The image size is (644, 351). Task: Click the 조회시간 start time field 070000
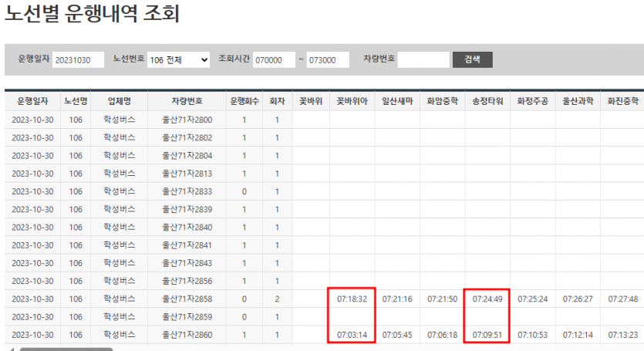tap(272, 59)
